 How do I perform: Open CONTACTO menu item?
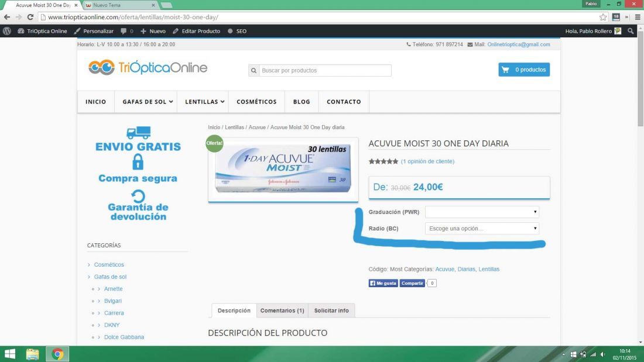pos(344,102)
